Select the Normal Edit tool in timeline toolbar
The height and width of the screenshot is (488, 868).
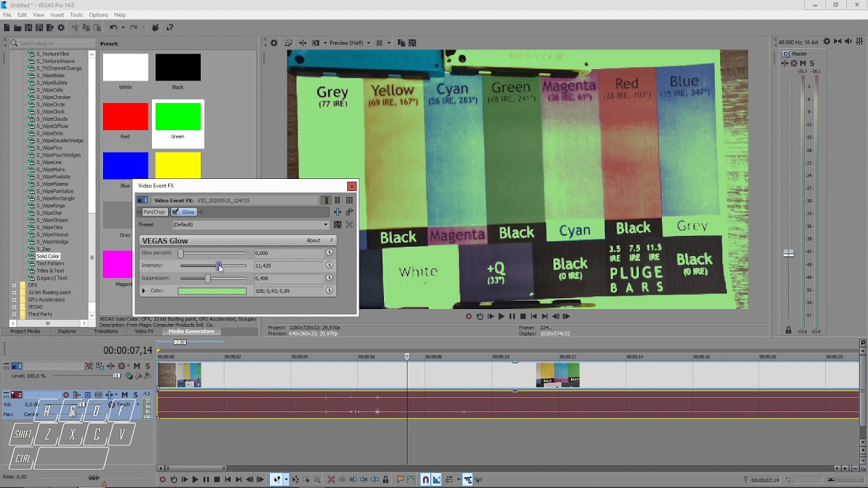pos(276,480)
